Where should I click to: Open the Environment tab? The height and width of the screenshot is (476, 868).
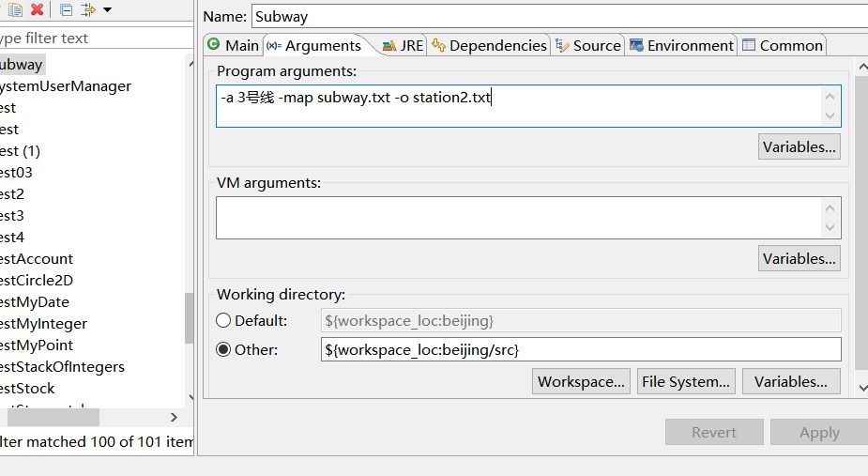coord(681,45)
